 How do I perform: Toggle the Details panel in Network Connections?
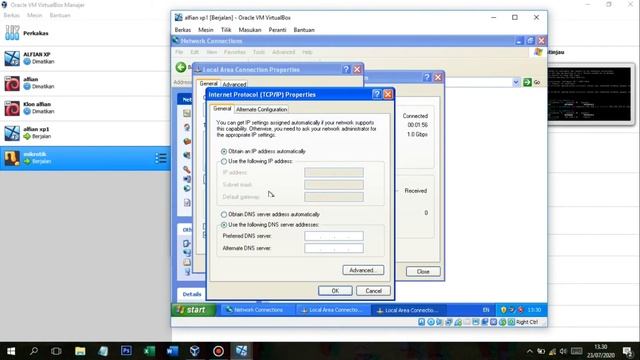[x=192, y=294]
